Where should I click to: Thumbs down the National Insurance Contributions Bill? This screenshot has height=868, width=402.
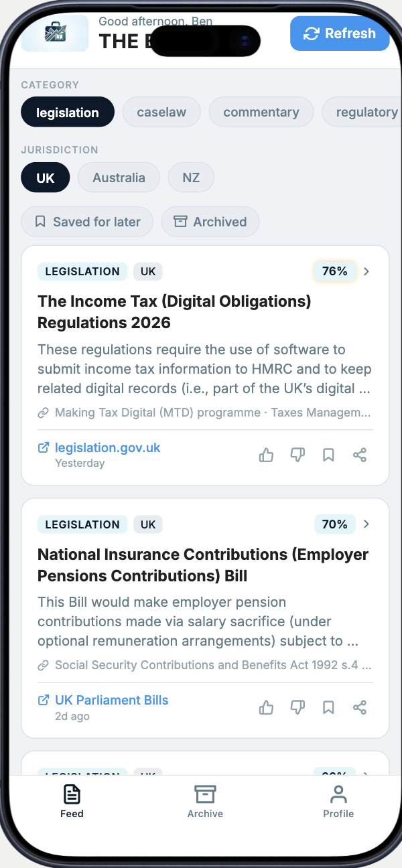tap(297, 708)
